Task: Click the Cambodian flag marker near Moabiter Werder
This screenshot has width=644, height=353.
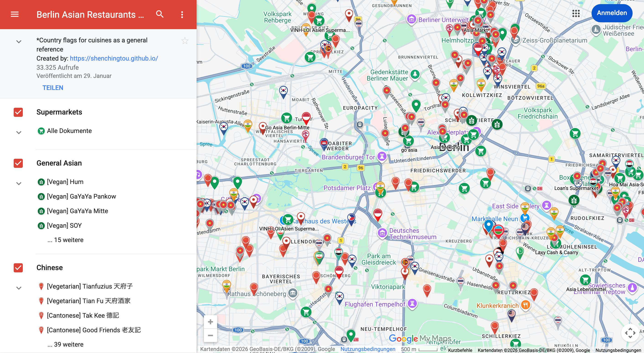Action: [324, 143]
